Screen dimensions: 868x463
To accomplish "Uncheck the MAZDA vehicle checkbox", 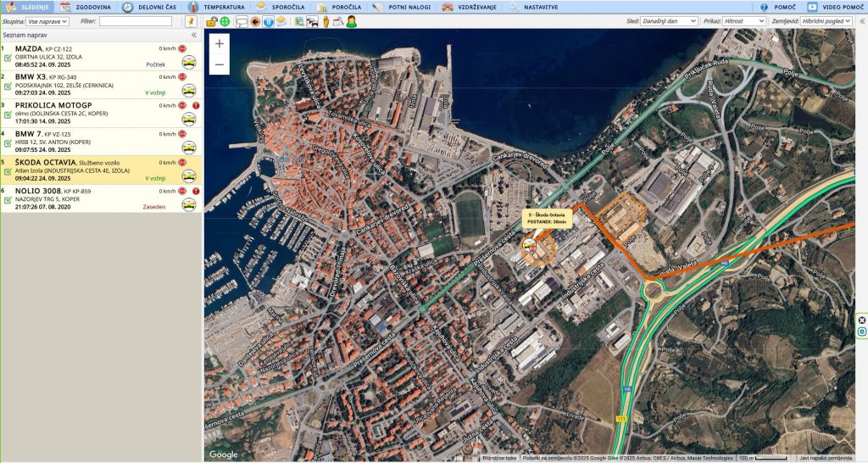I will click(x=8, y=59).
